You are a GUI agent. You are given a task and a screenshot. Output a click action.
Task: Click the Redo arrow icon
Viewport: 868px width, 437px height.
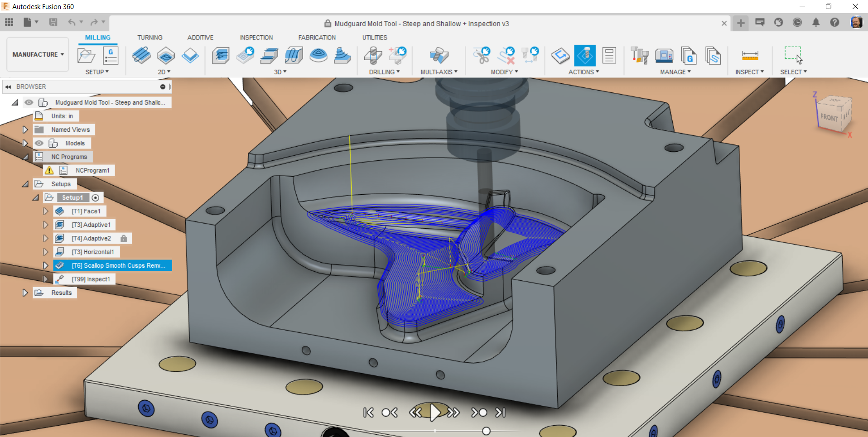tap(94, 22)
